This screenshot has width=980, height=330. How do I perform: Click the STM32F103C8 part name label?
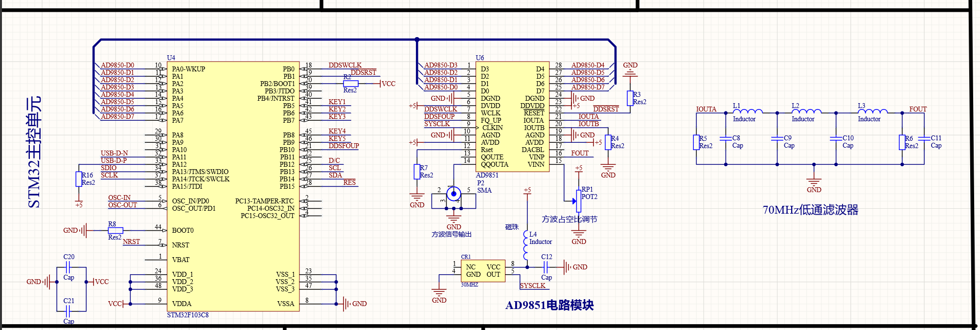(188, 315)
